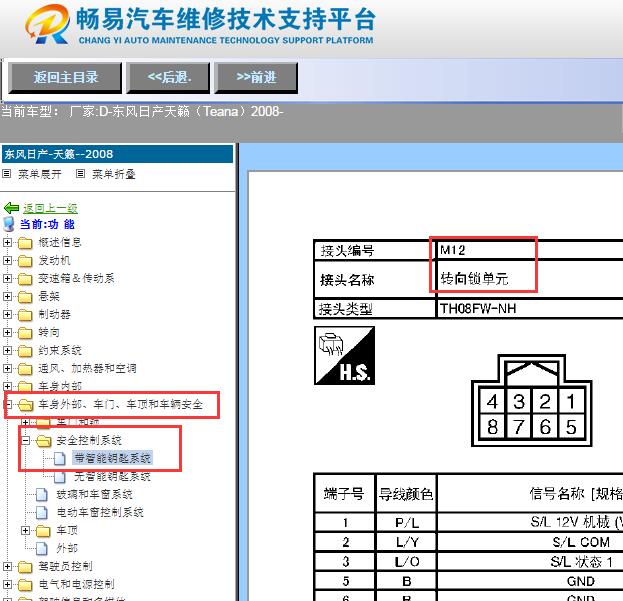Go back with the <<后退 button
623x601 pixels.
168,77
